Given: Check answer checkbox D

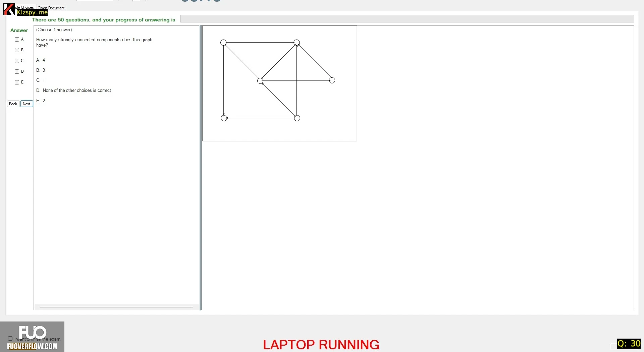Looking at the screenshot, I should [x=17, y=72].
